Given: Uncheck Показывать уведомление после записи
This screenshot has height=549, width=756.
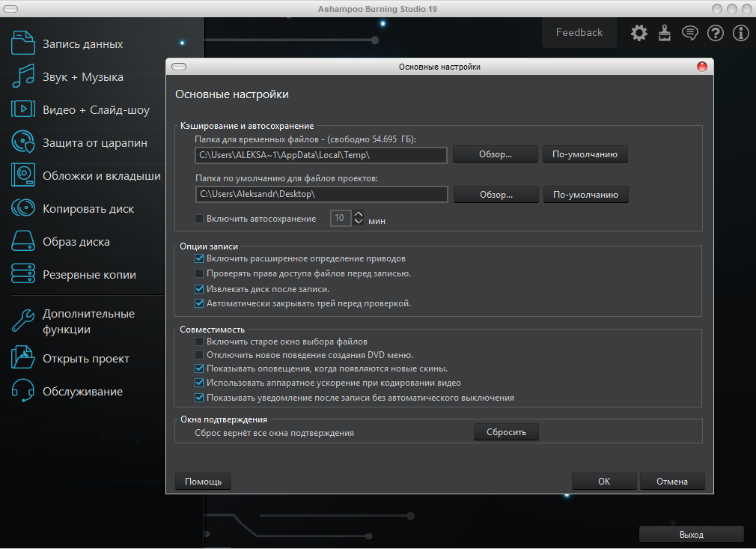Looking at the screenshot, I should click(198, 398).
